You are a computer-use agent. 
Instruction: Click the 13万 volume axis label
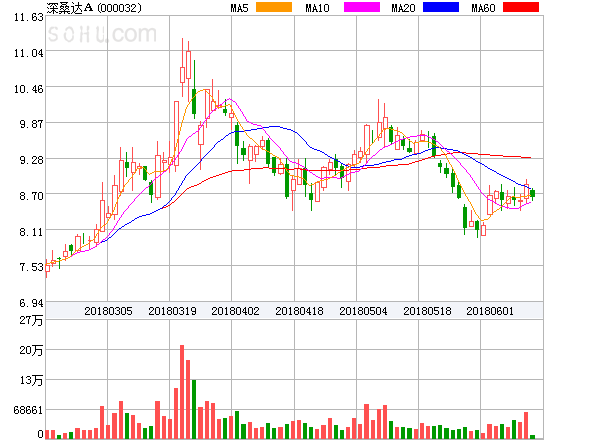(x=31, y=380)
